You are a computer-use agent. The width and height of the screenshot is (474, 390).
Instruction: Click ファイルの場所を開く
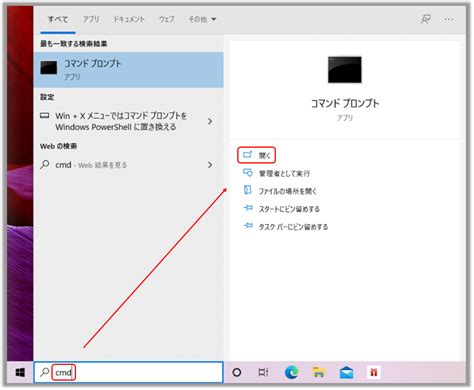pyautogui.click(x=288, y=191)
